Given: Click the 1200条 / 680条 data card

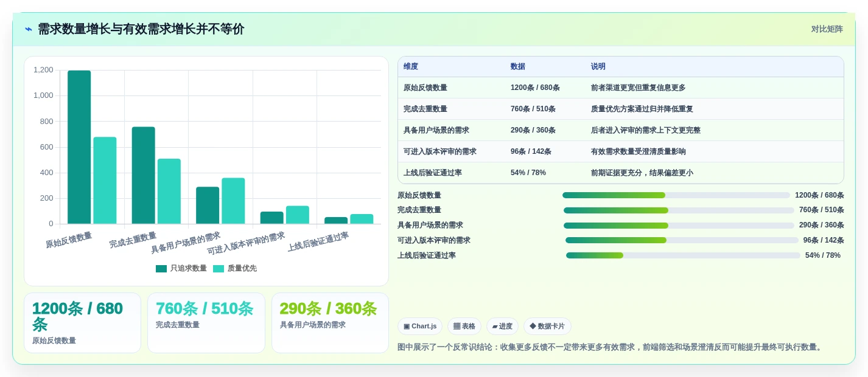Looking at the screenshot, I should (82, 323).
